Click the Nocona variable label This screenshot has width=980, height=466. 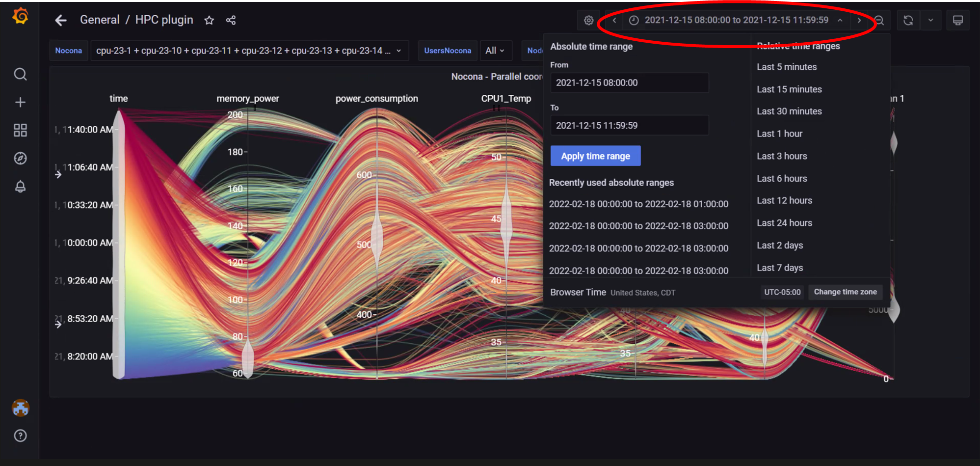[x=68, y=51]
